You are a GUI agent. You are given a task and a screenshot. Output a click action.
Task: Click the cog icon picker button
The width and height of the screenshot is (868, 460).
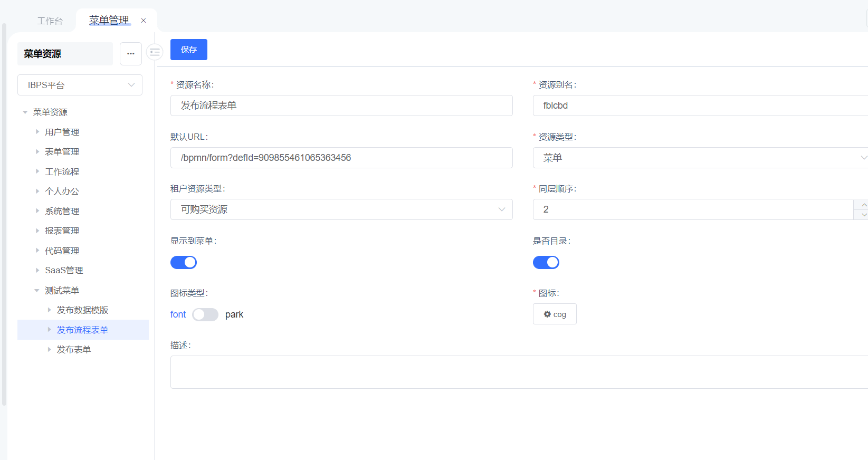pyautogui.click(x=554, y=314)
